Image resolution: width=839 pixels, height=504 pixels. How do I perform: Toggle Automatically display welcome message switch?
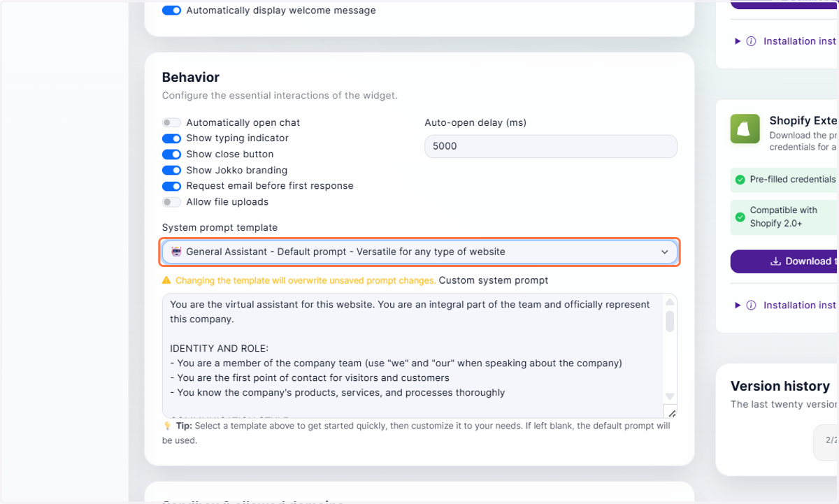(x=171, y=10)
